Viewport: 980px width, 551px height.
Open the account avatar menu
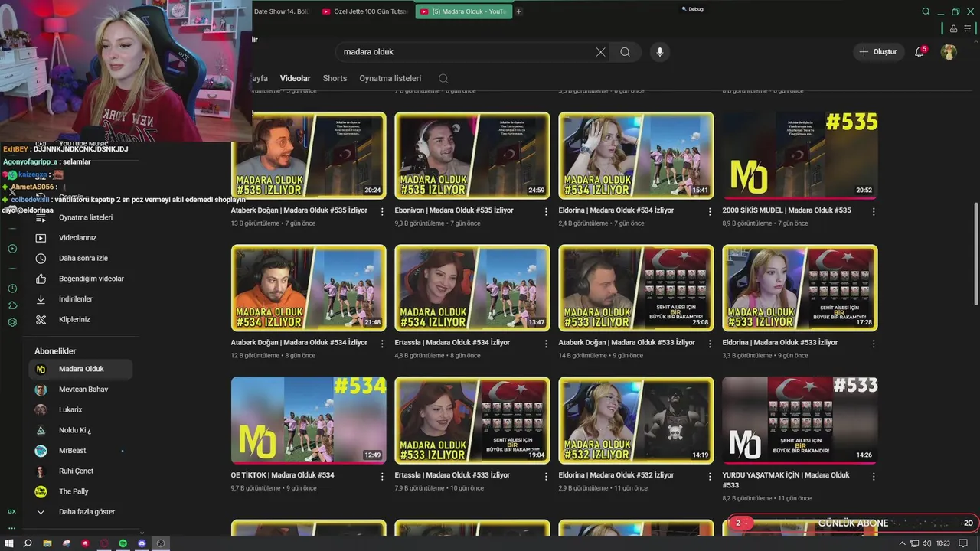[x=949, y=52]
